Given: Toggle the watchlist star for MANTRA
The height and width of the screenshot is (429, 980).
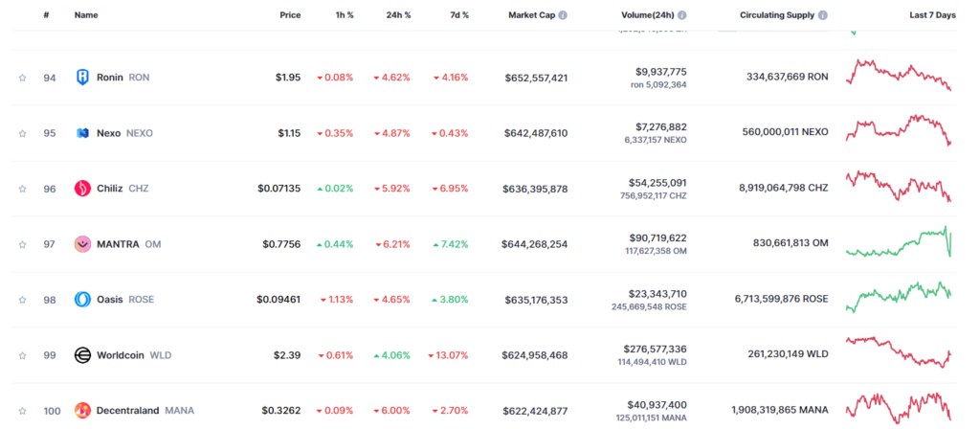Looking at the screenshot, I should pos(23,244).
